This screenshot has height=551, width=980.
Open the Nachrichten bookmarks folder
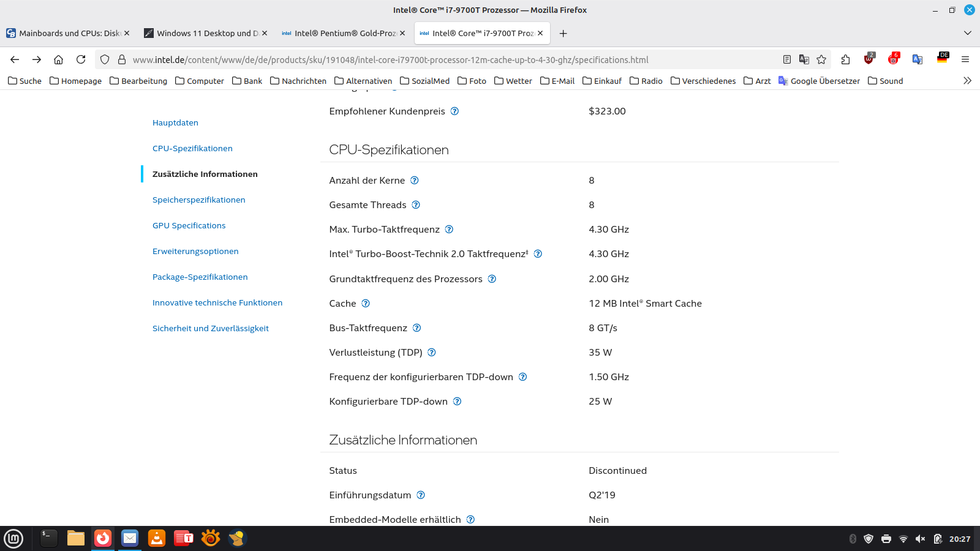tap(298, 81)
